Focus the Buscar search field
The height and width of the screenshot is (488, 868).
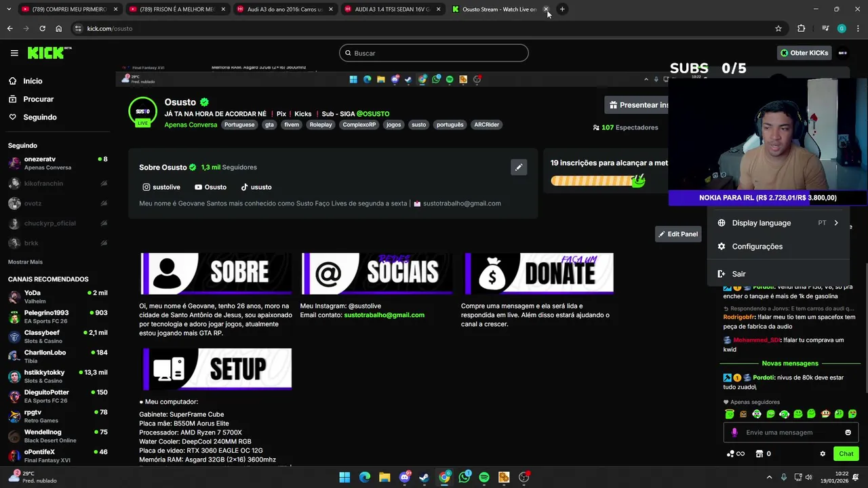[x=434, y=53]
